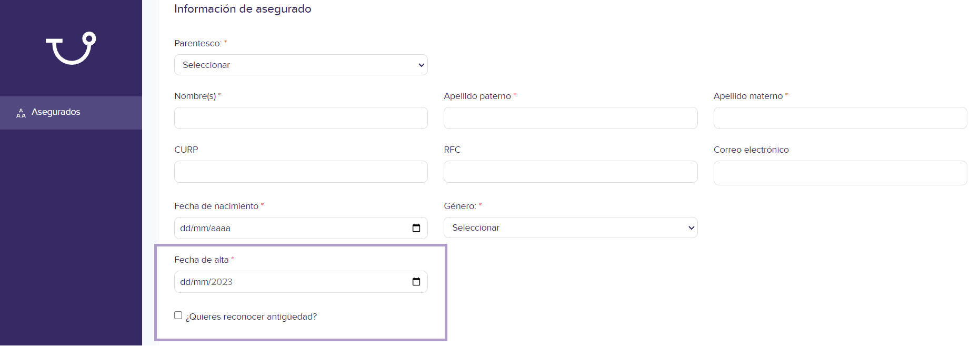The height and width of the screenshot is (346, 980).
Task: Click the Información de asegurado heading
Action: pyautogui.click(x=243, y=9)
